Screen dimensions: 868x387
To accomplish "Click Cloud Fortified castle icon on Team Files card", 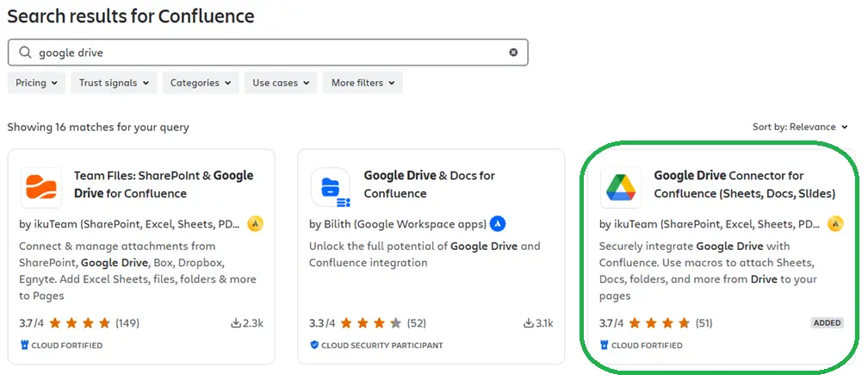I will pyautogui.click(x=24, y=345).
